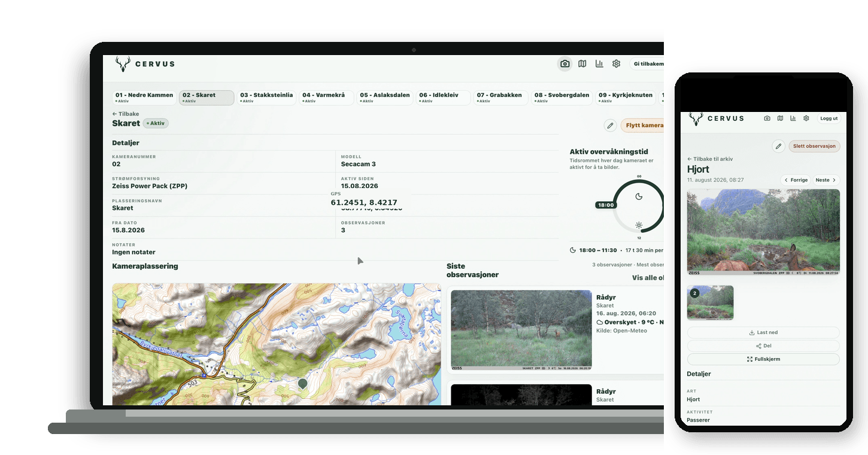Tap the pencil edit icon beside Slett observasjon
This screenshot has width=868, height=455.
tap(778, 146)
